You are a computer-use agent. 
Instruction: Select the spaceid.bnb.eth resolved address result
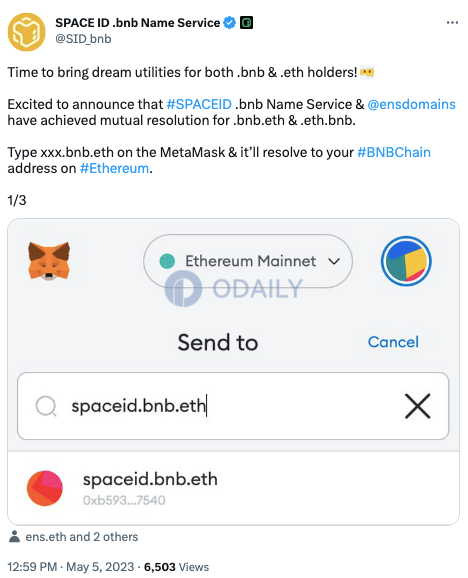click(x=233, y=488)
